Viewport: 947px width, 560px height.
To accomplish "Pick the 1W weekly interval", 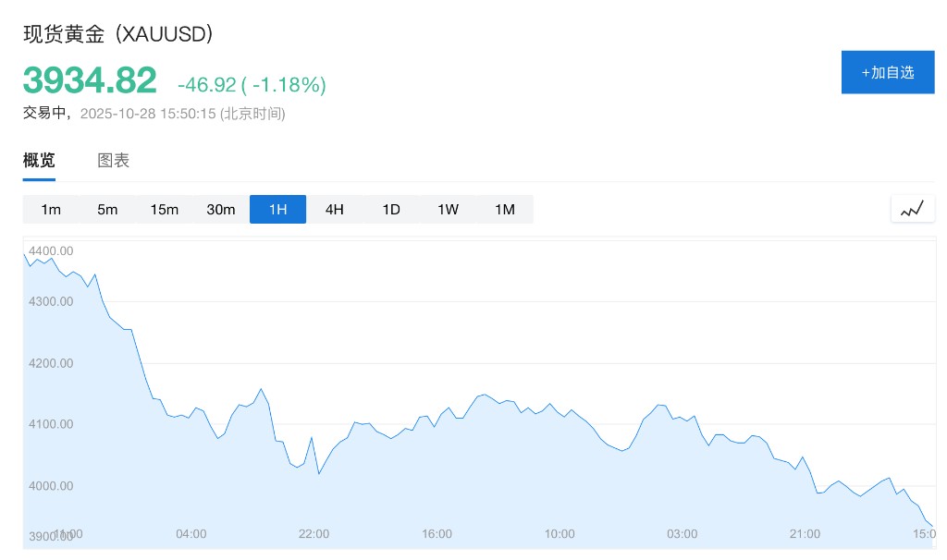I will click(x=448, y=209).
